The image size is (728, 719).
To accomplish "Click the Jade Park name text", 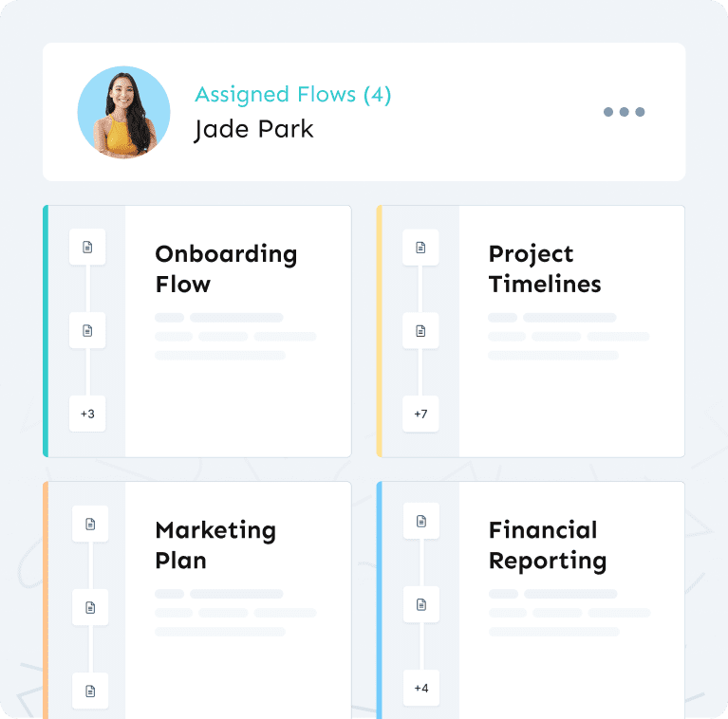I will (253, 129).
